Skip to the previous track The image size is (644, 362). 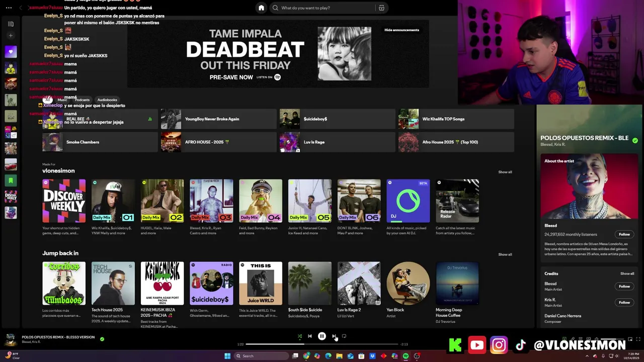coord(310,336)
